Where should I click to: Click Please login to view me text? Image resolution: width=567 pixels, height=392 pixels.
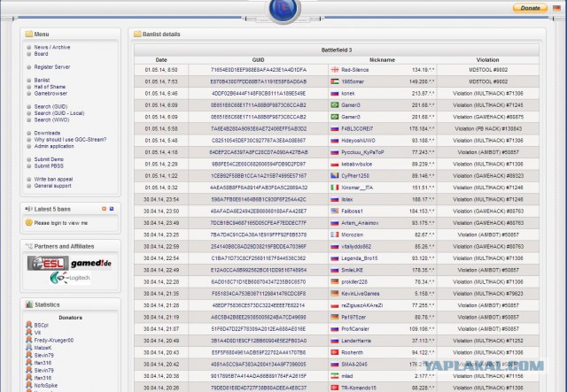[61, 223]
